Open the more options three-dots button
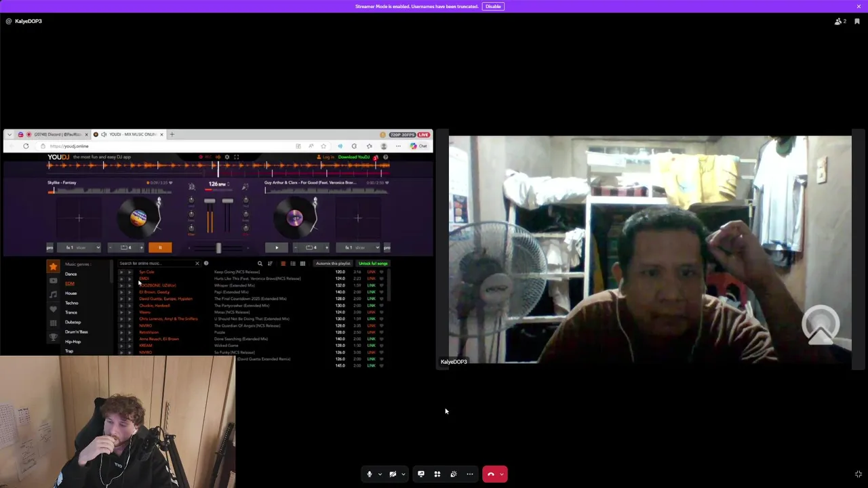The image size is (868, 488). (470, 474)
